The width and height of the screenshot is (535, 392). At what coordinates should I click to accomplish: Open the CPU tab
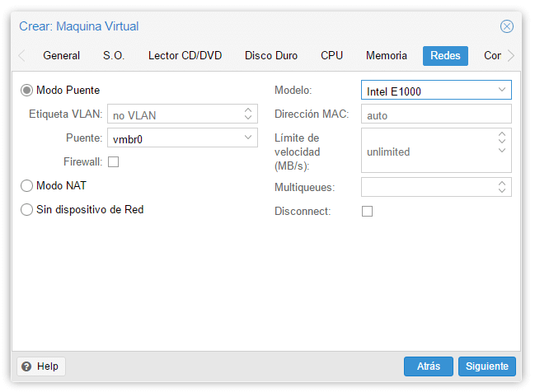(332, 56)
